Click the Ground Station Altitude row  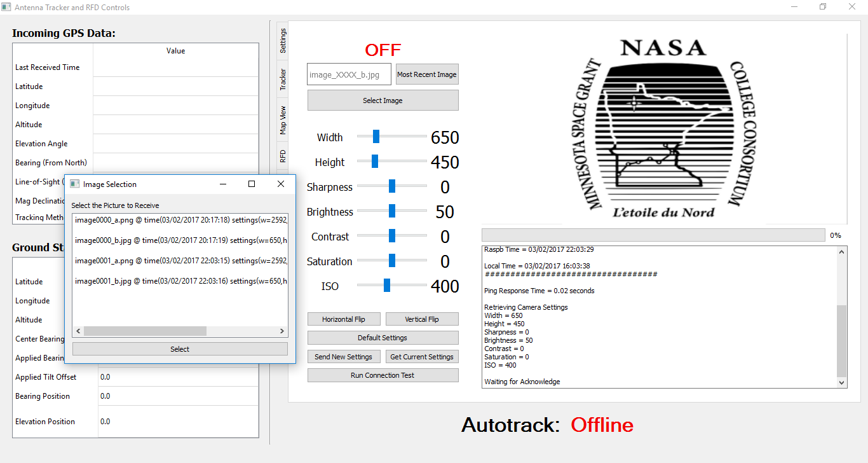click(39, 320)
